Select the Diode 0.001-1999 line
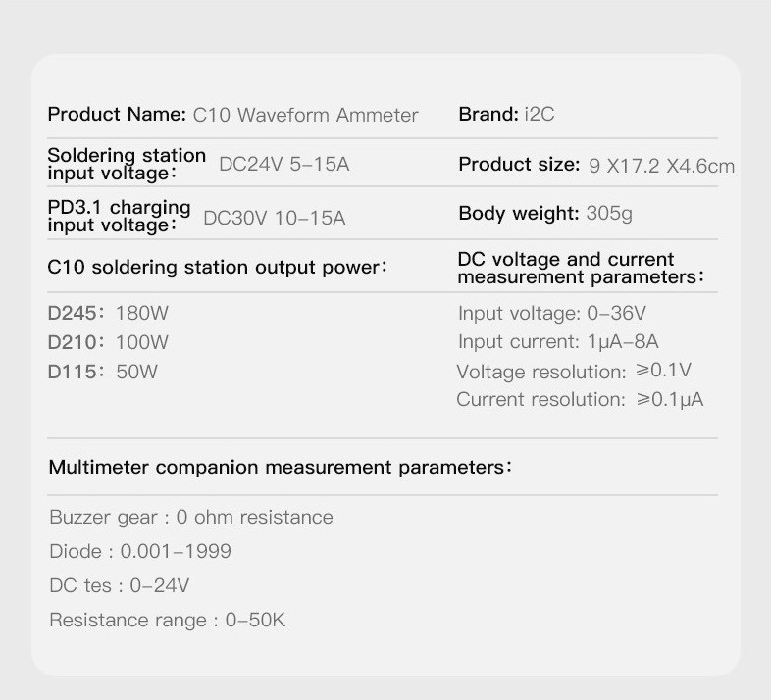771x700 pixels. tap(140, 552)
